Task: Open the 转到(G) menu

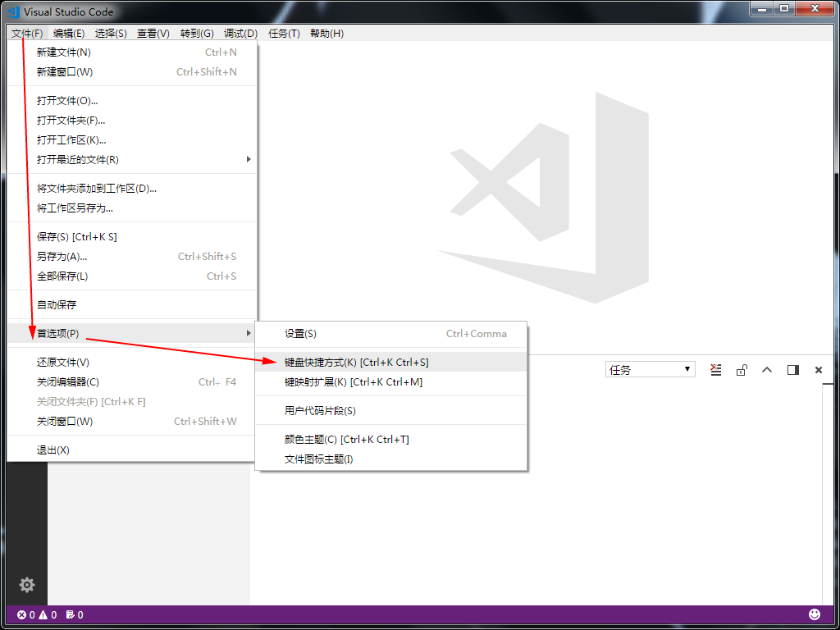Action: (197, 33)
